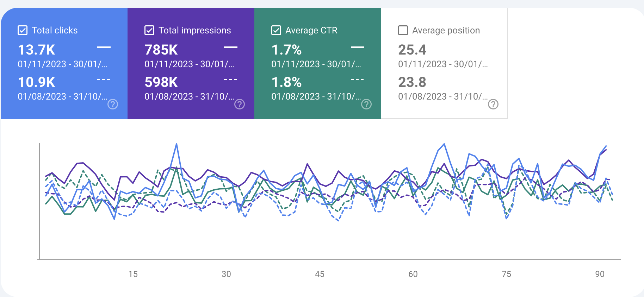The height and width of the screenshot is (297, 644).
Task: Open the Average position help icon
Action: tap(493, 104)
